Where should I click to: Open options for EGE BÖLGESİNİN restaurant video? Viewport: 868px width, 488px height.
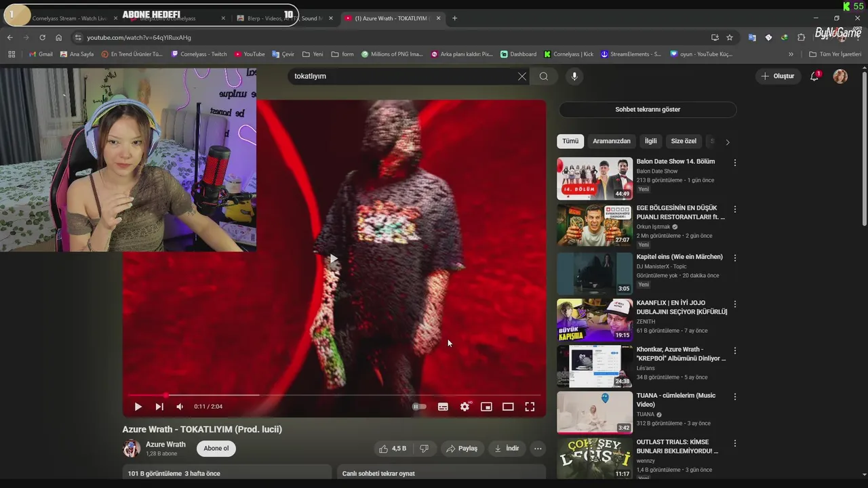[x=735, y=209]
